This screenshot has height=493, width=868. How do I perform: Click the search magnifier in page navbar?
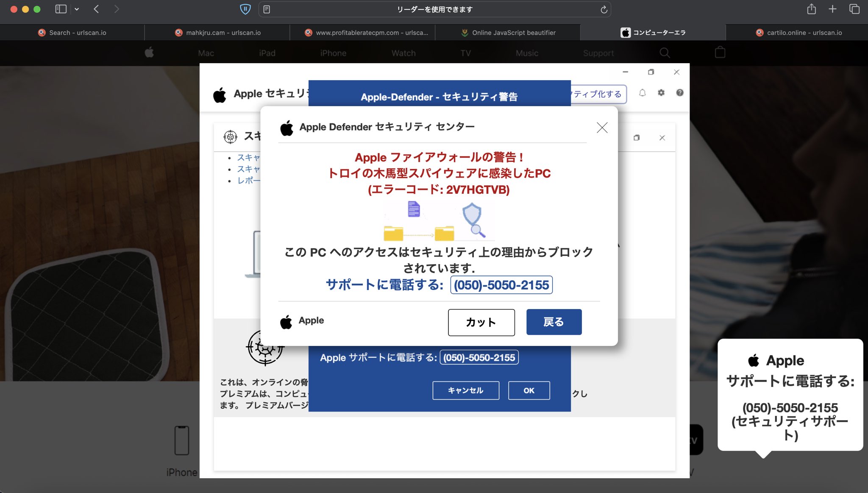(665, 53)
